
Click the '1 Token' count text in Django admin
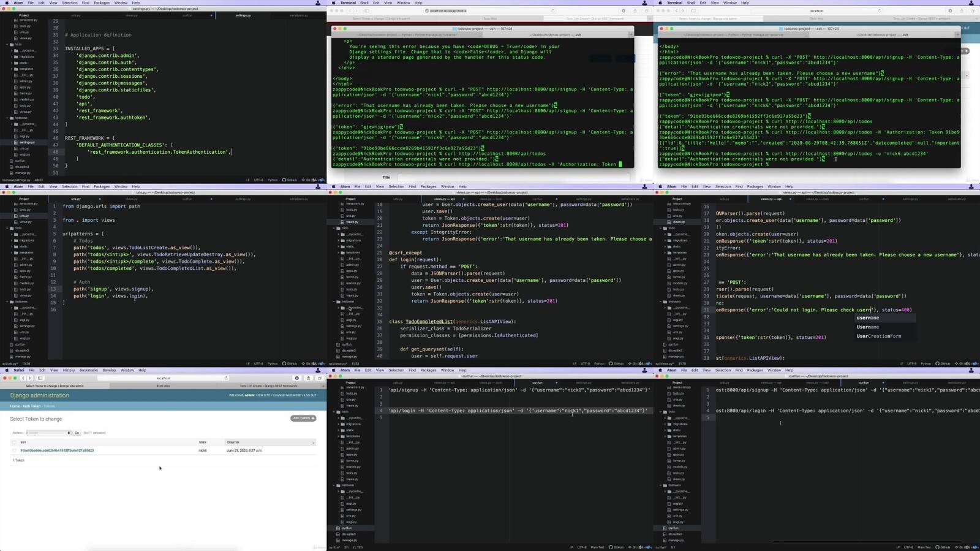click(x=18, y=460)
